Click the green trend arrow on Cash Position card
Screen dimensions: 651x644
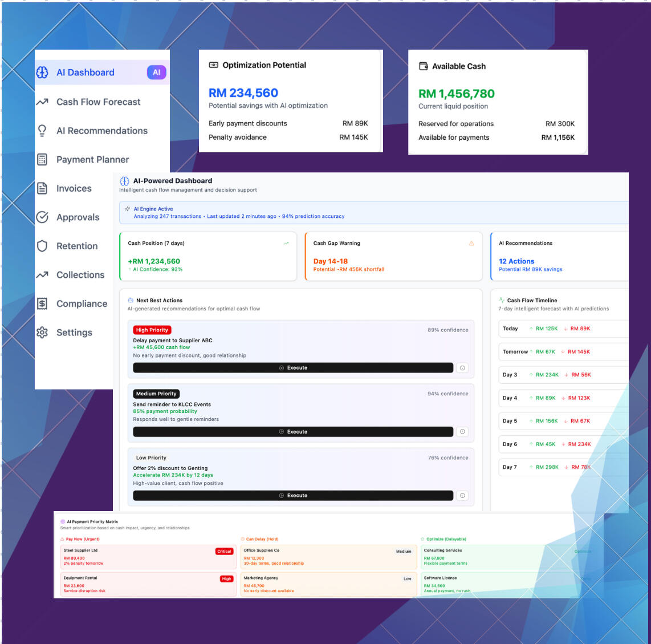(x=287, y=243)
